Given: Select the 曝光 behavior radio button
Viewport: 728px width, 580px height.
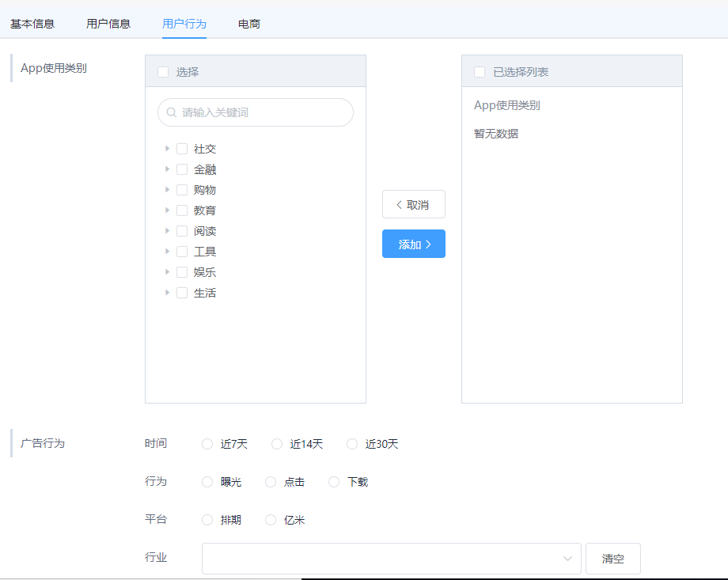Looking at the screenshot, I should [x=207, y=482].
